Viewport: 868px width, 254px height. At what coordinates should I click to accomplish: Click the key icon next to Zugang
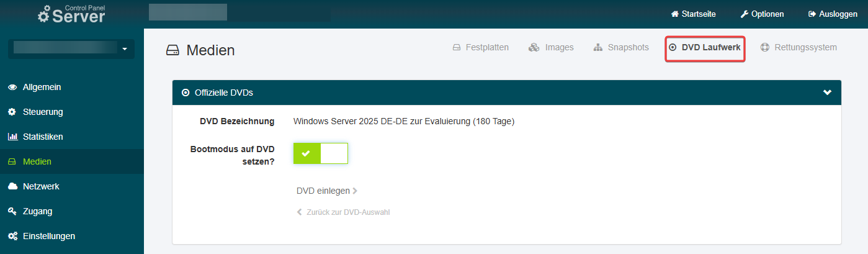(x=12, y=211)
